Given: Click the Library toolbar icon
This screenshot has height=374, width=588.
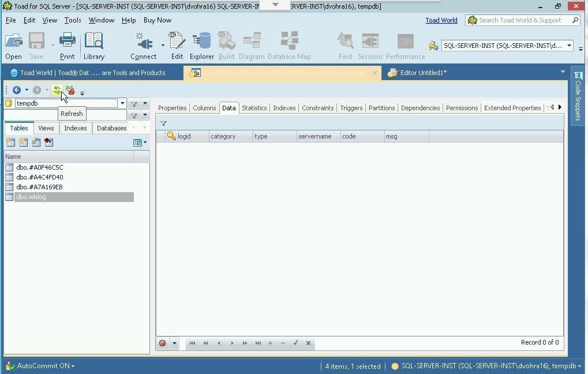Looking at the screenshot, I should 93,46.
